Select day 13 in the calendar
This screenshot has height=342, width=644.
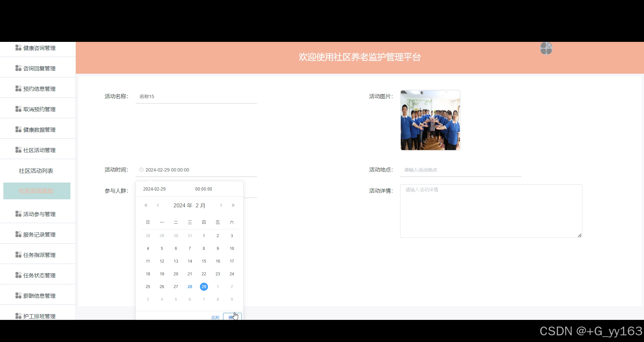coord(176,261)
